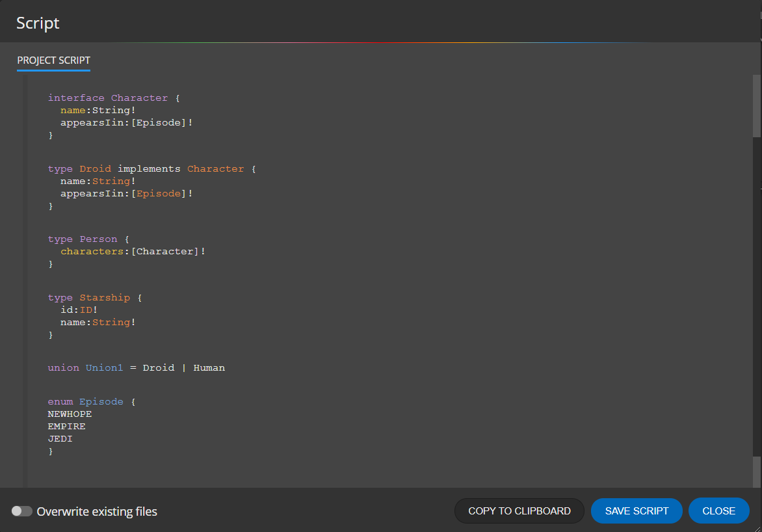
Task: Select the Starship type name
Action: pos(105,297)
